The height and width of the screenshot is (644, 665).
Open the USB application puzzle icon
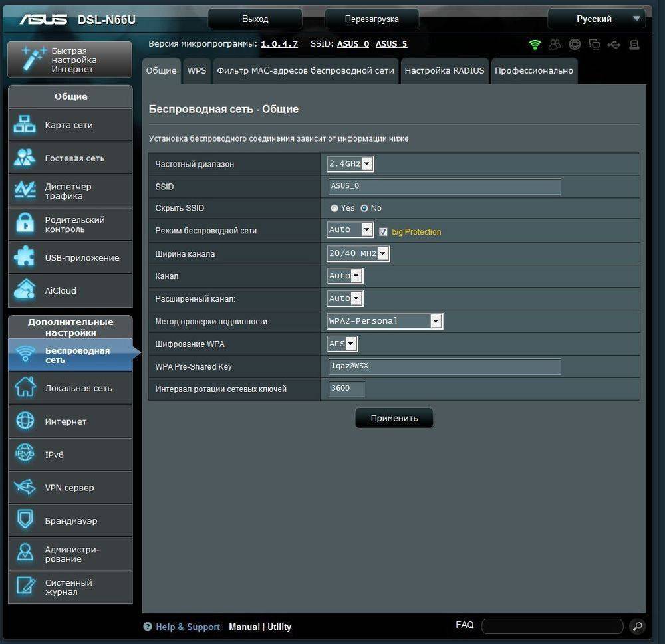coord(25,257)
